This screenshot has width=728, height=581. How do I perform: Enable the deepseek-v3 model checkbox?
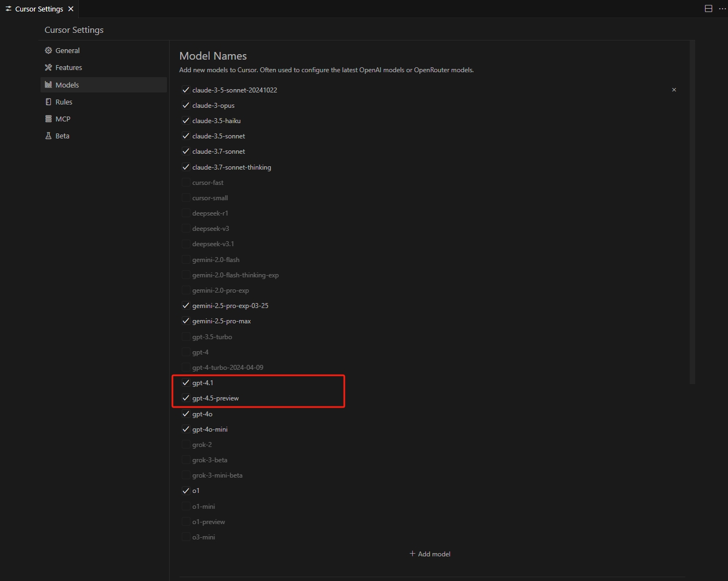click(186, 228)
